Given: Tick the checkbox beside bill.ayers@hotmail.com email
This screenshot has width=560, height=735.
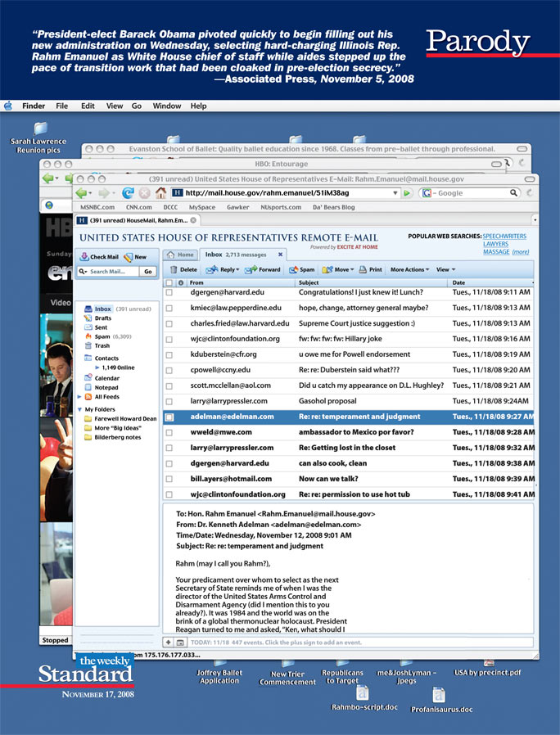Looking at the screenshot, I should click(169, 480).
